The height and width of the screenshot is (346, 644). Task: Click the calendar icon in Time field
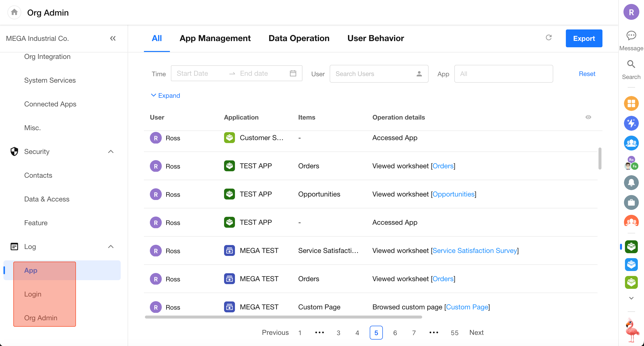pyautogui.click(x=293, y=74)
